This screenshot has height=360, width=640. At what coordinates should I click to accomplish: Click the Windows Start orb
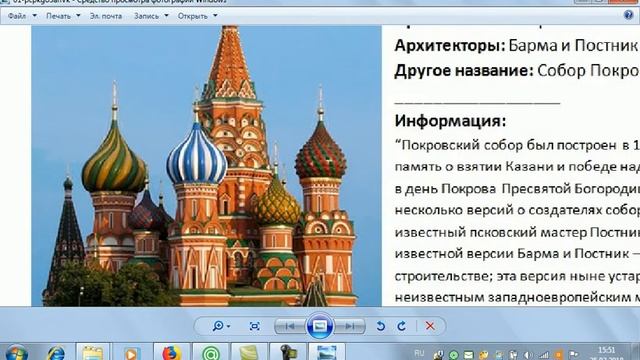click(x=16, y=353)
